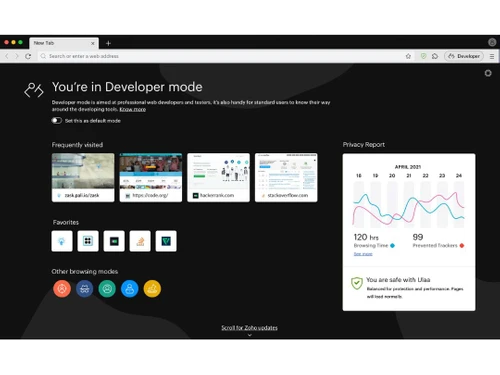Click the Frequently visited heading
Viewport: 500px width, 375px height.
click(x=77, y=145)
